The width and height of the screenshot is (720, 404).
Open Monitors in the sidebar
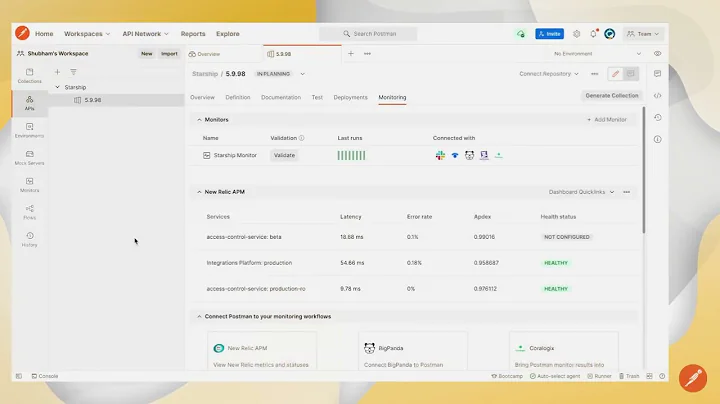(x=29, y=185)
